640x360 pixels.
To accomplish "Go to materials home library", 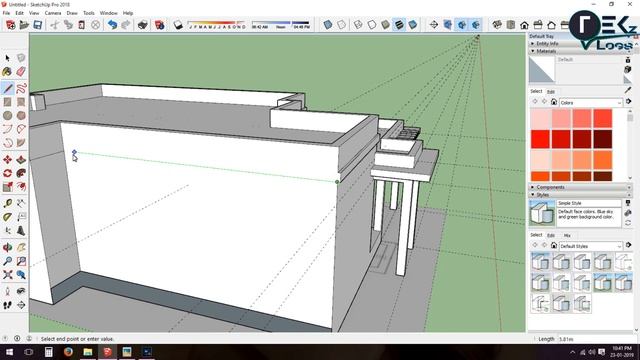I will (x=554, y=102).
